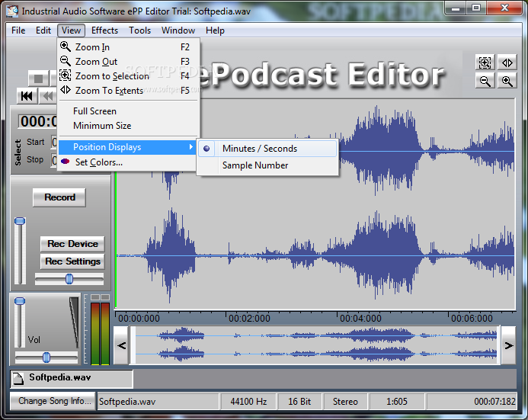Click the stop transport button
Viewport: 528px width, 420px height.
[x=38, y=79]
